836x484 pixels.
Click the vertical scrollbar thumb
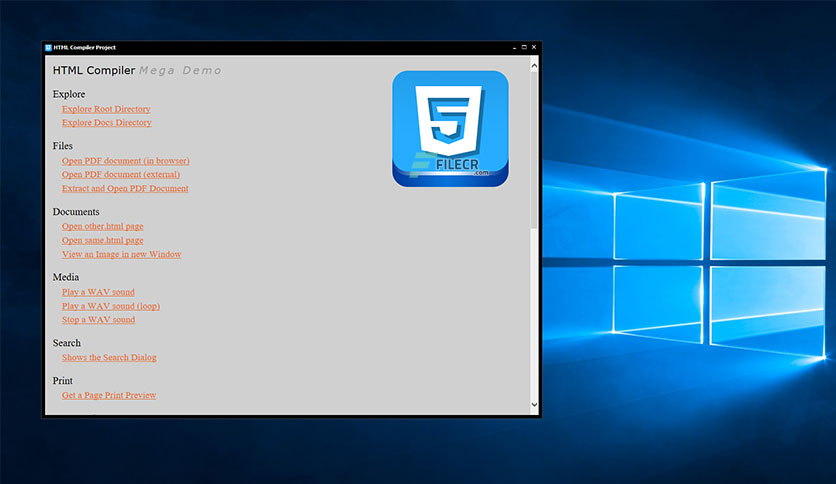point(534,150)
